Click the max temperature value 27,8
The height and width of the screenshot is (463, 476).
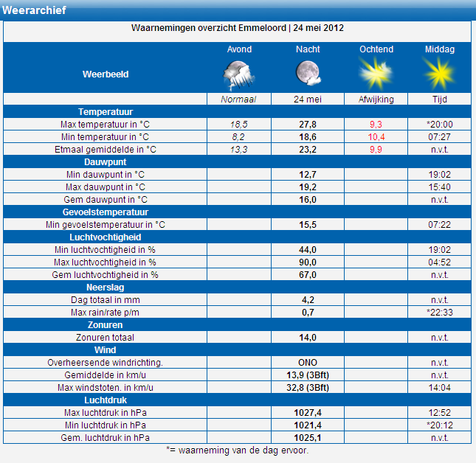point(308,125)
